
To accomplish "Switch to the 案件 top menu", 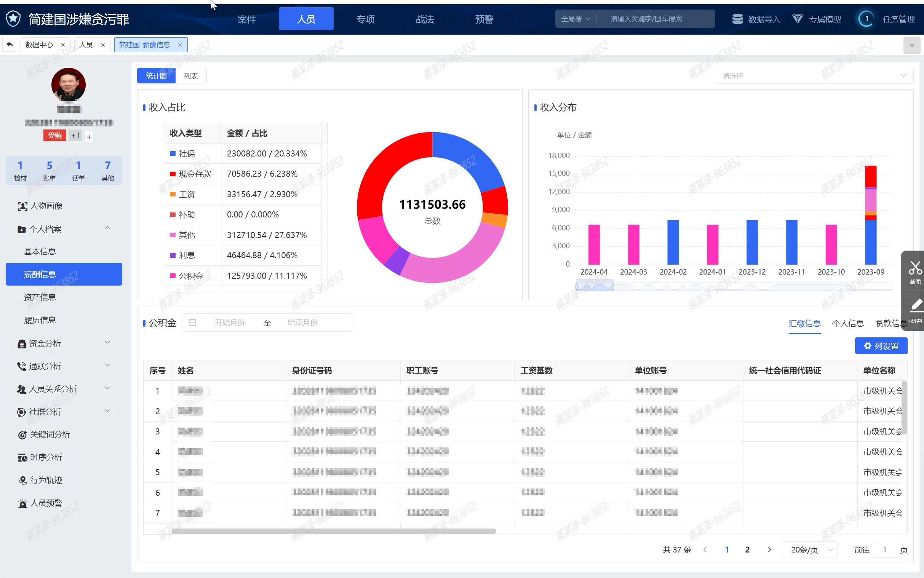I will tap(246, 19).
